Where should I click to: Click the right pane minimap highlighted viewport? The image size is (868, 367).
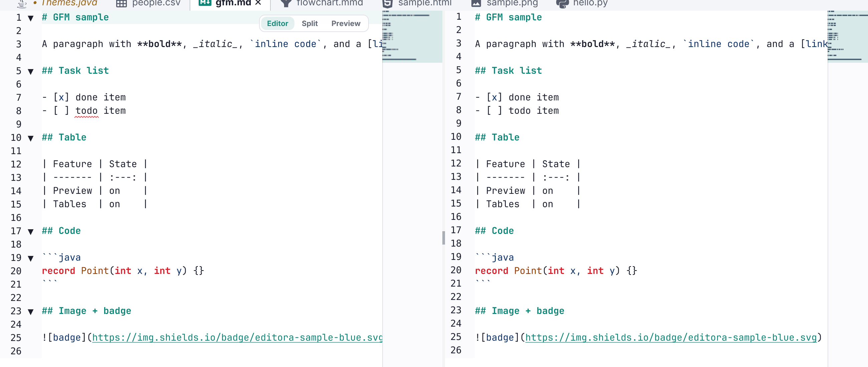(x=847, y=36)
